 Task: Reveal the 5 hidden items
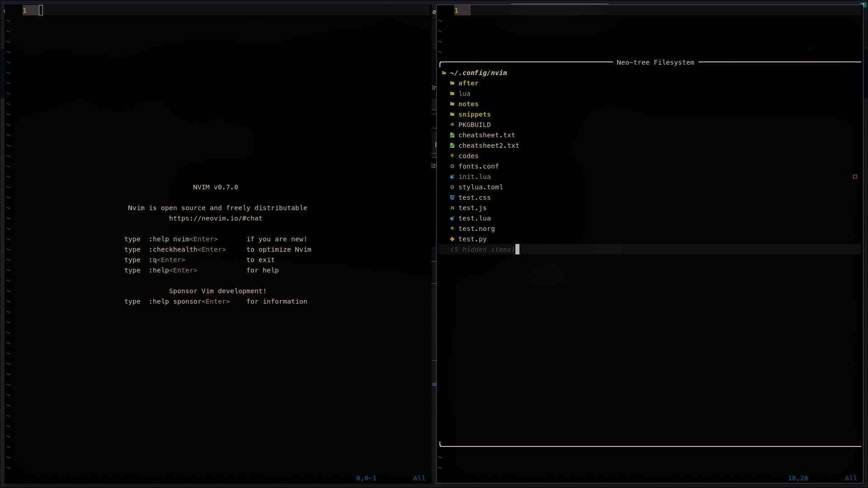(x=481, y=249)
